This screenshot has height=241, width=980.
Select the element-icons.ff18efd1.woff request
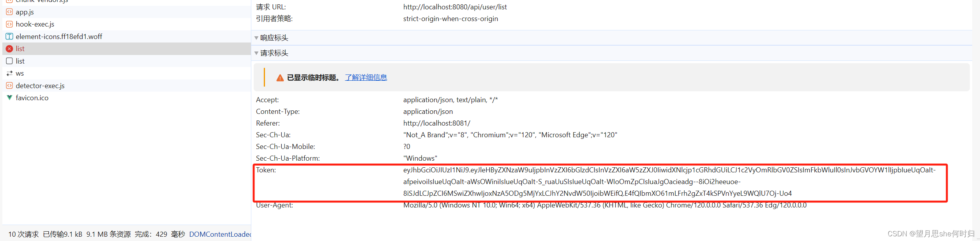coord(127,37)
